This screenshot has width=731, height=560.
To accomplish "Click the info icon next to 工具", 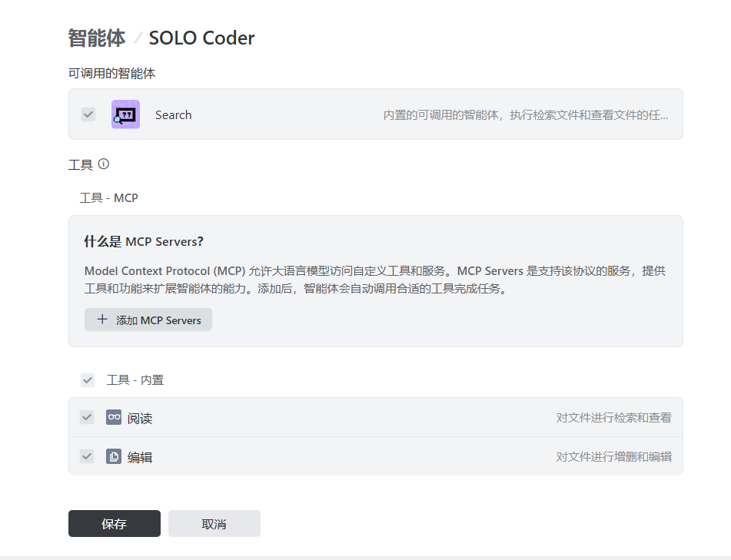I will point(104,164).
